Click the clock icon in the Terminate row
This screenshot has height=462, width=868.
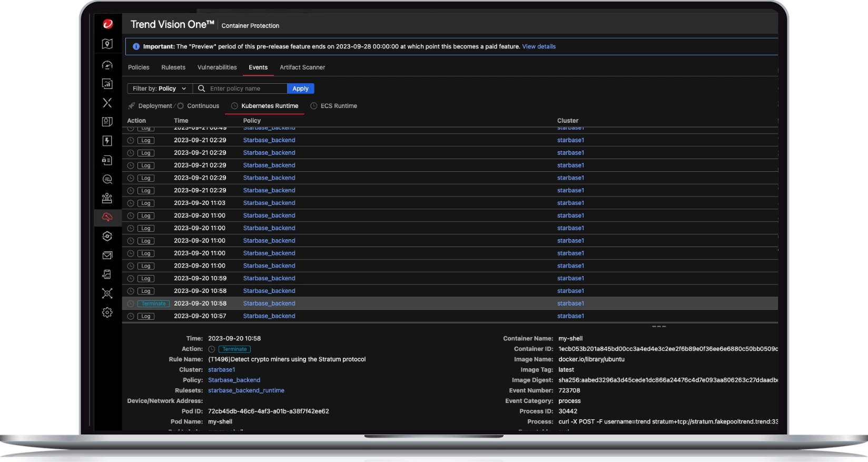pos(131,303)
